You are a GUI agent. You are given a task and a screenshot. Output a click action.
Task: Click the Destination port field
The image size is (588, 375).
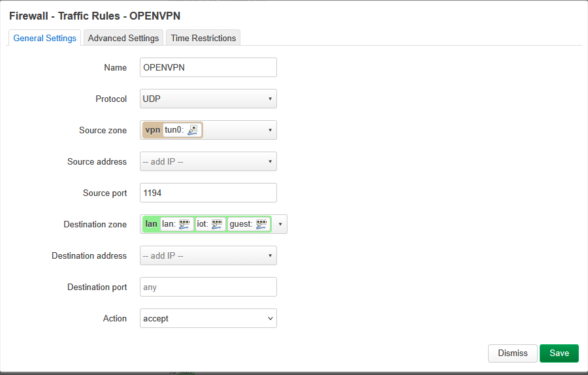(208, 287)
